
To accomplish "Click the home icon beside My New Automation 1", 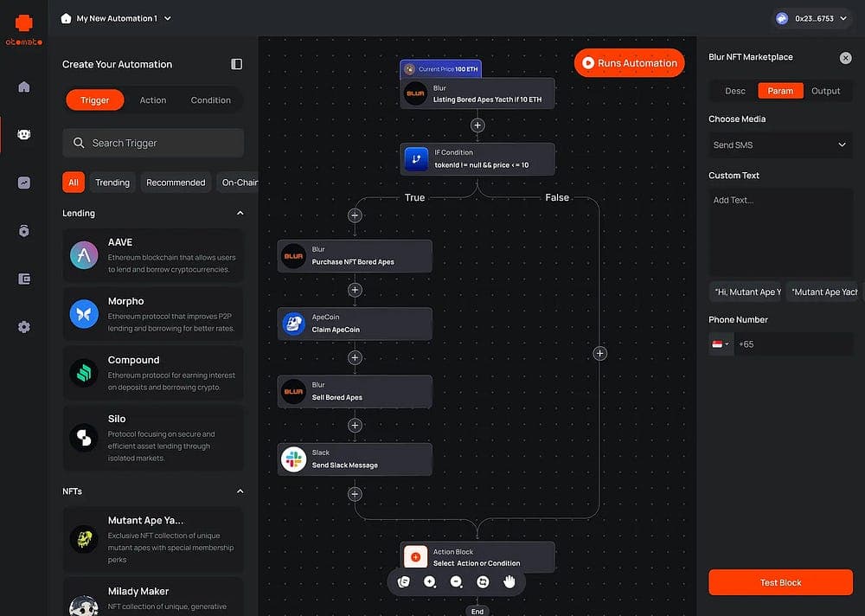I will (x=67, y=18).
